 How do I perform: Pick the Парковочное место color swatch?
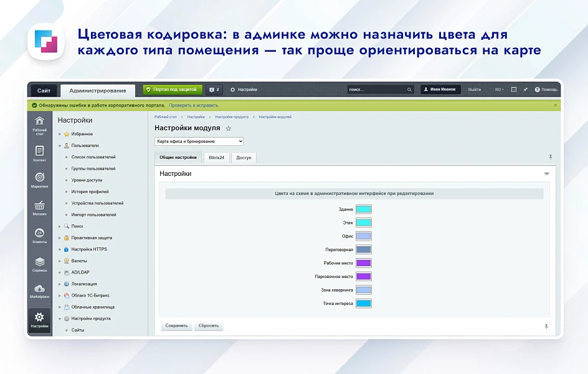(363, 277)
